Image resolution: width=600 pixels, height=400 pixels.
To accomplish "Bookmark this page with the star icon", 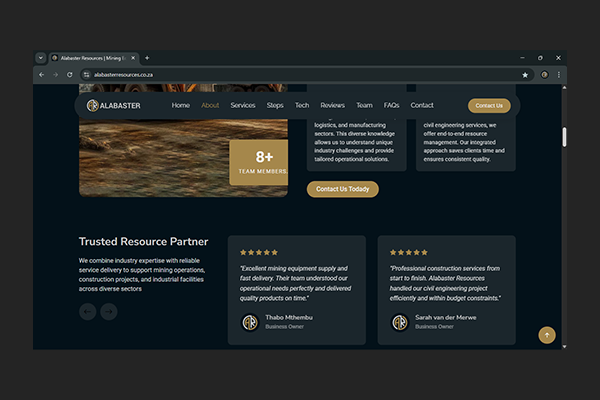I will coord(525,75).
